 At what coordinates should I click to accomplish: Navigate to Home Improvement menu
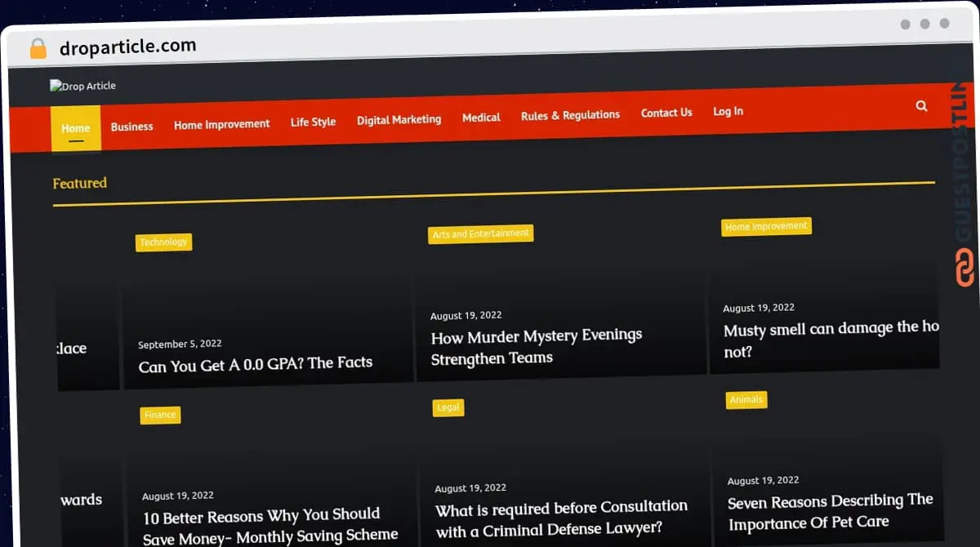coord(221,124)
